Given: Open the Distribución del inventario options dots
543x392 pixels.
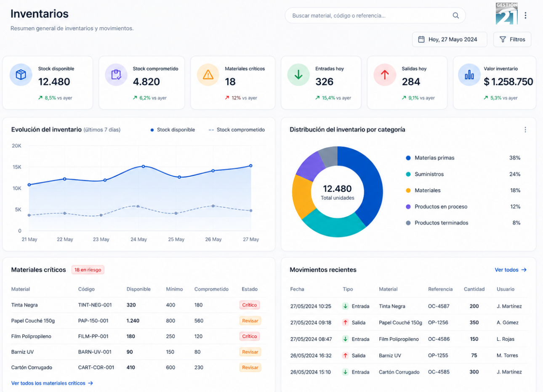Looking at the screenshot, I should 525,130.
